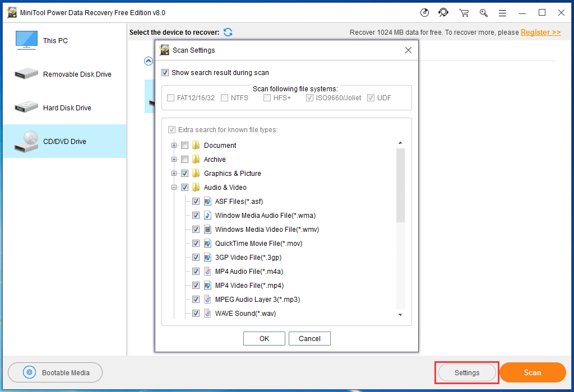574x392 pixels.
Task: Confirm settings with OK
Action: coord(264,338)
